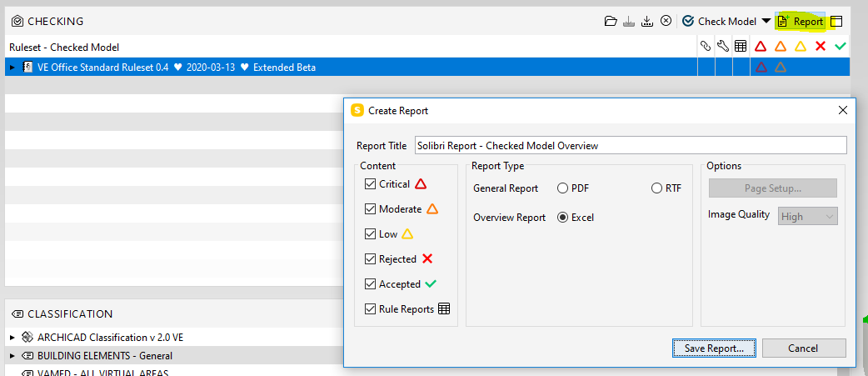868x376 pixels.
Task: Toggle the Low content checkbox
Action: click(x=371, y=234)
